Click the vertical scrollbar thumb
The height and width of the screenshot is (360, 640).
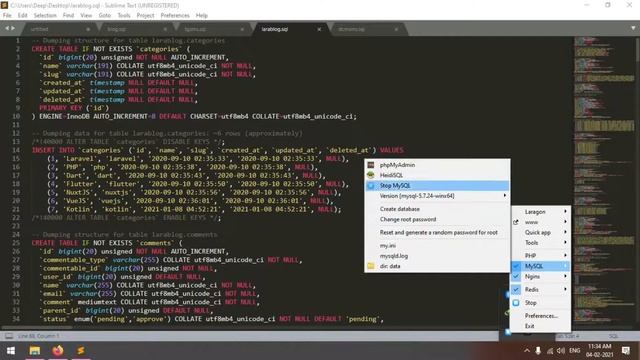638,50
